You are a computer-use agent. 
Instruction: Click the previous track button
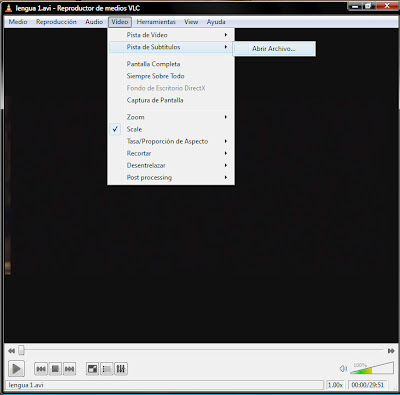(41, 369)
